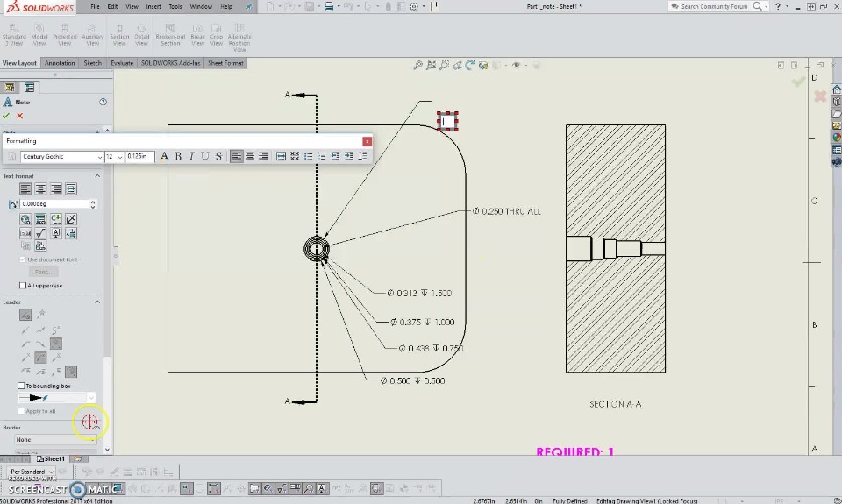Screen dimensions: 842x504
Task: Collapse the Leader section
Action: 97,302
